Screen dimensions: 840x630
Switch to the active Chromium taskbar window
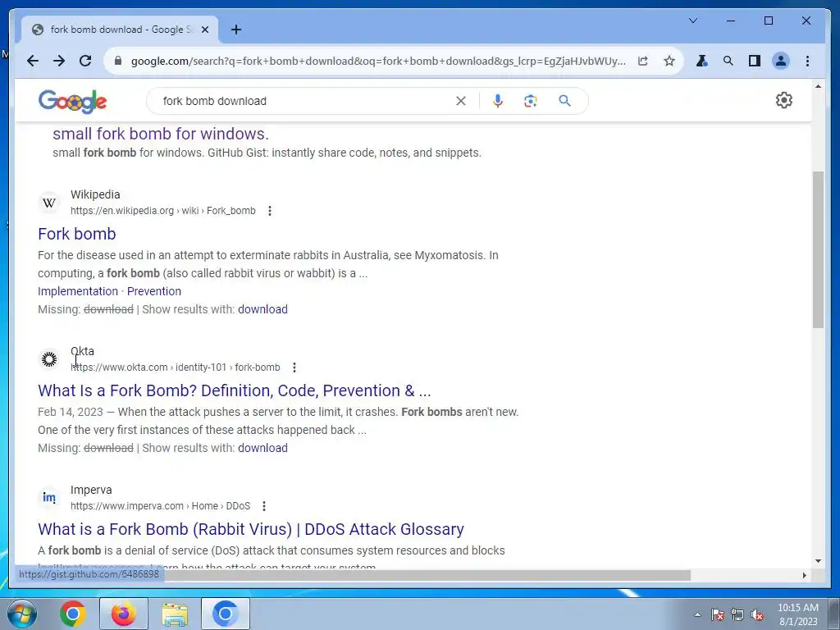click(x=225, y=614)
